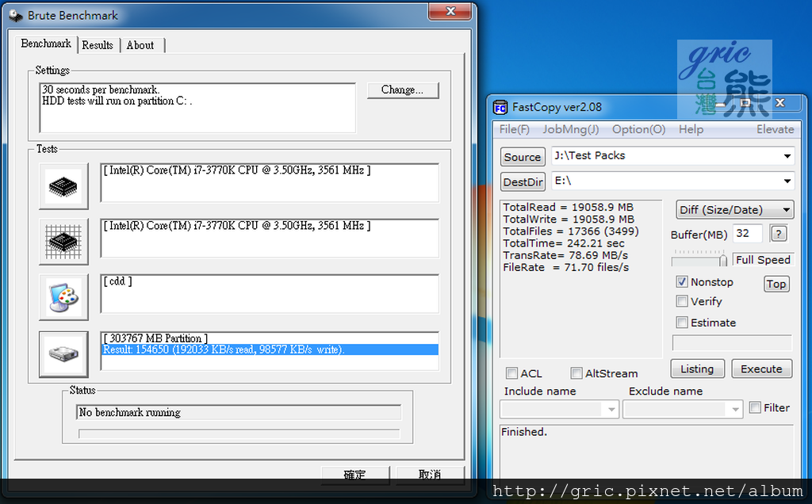Open the Diff (Size/Date) mode dropdown
The height and width of the screenshot is (504, 812).
coord(734,209)
